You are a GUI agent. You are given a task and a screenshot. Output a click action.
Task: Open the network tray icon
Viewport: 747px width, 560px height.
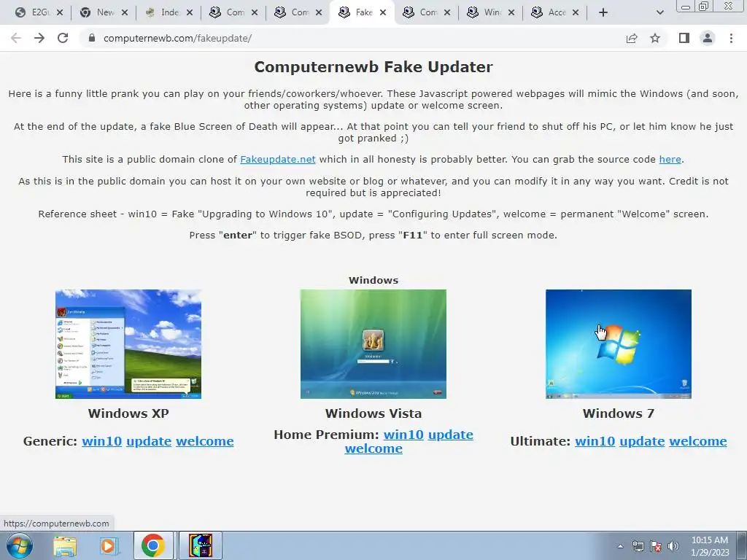tap(638, 546)
